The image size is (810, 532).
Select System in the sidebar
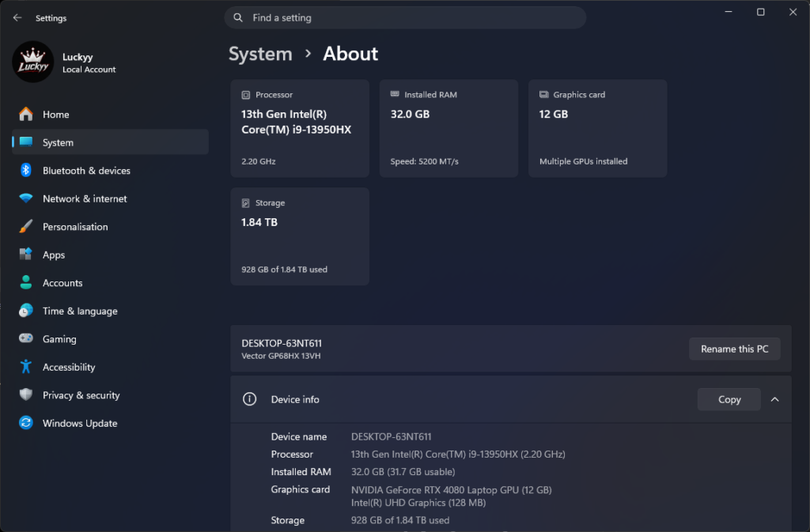point(110,142)
